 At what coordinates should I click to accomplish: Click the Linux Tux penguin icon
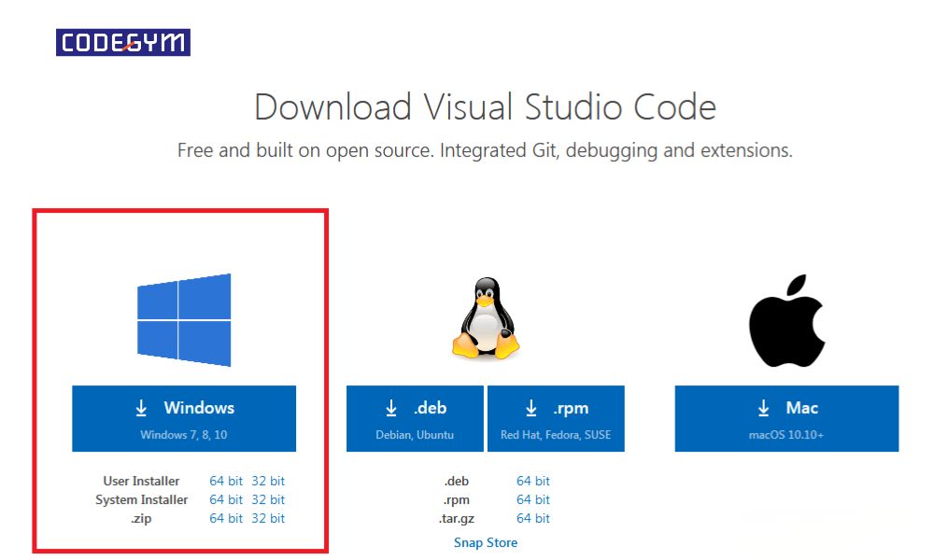click(x=486, y=318)
